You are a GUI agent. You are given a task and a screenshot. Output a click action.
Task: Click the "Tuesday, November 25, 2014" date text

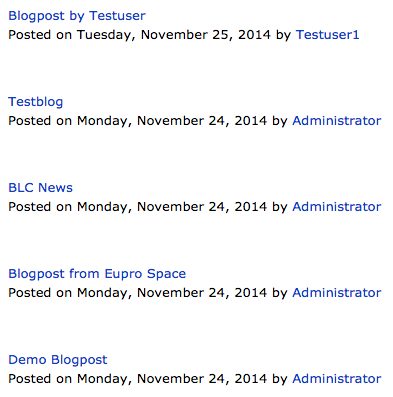click(174, 35)
